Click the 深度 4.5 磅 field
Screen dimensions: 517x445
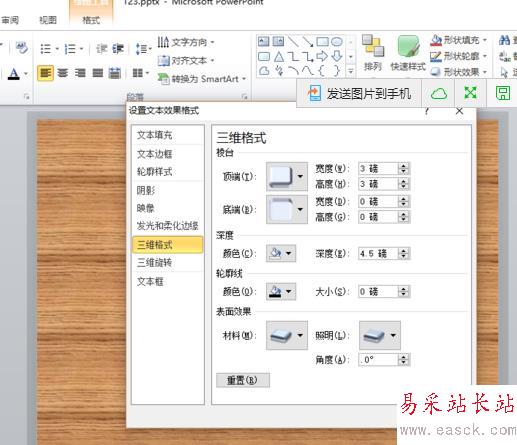[378, 254]
